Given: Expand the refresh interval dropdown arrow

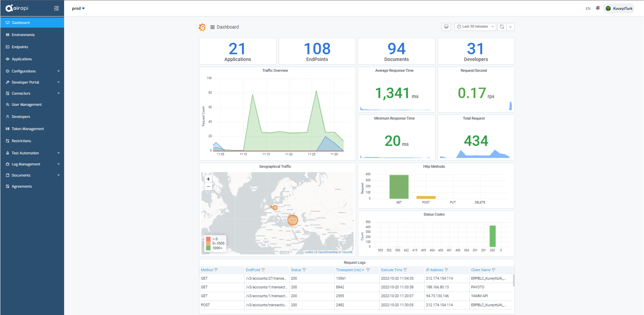Looking at the screenshot, I should [510, 27].
